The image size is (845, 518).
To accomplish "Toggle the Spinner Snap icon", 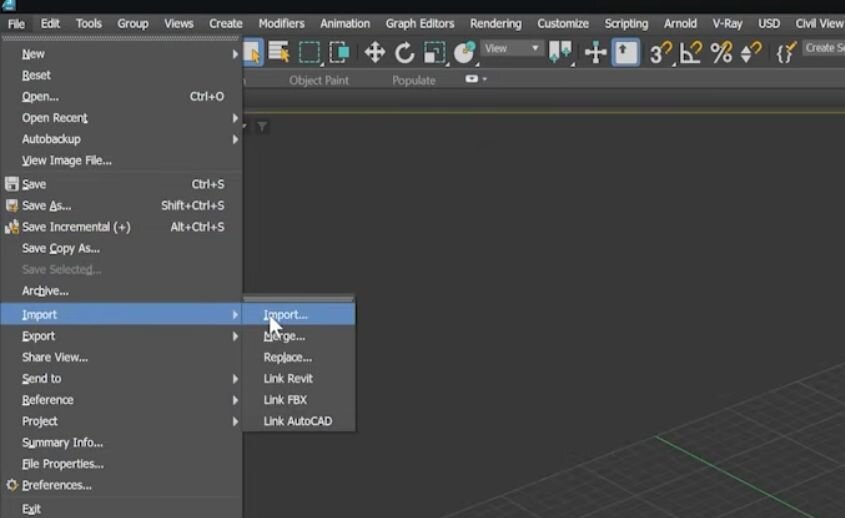I will (x=750, y=52).
